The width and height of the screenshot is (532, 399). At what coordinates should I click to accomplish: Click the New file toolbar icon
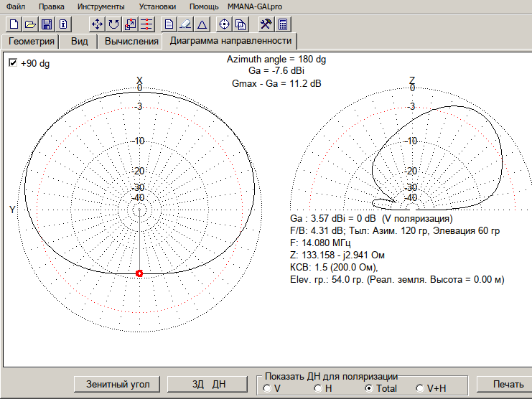point(14,24)
